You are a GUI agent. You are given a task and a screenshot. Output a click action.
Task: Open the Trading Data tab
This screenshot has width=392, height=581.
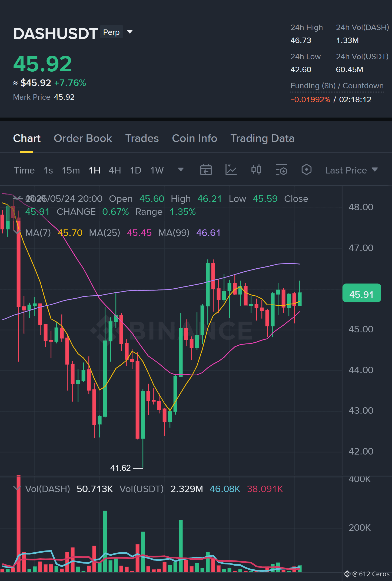pos(262,138)
